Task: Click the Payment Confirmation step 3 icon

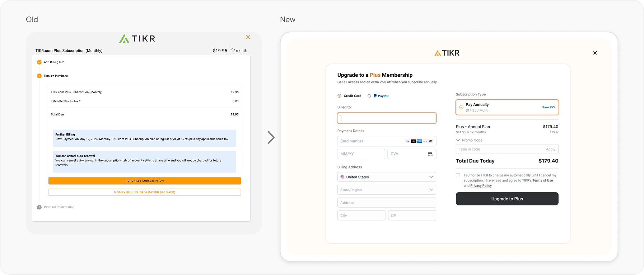Action: pyautogui.click(x=39, y=207)
